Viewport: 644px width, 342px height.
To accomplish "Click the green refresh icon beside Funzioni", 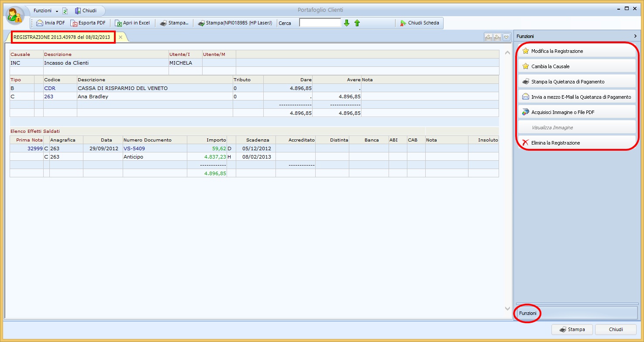I will (65, 11).
